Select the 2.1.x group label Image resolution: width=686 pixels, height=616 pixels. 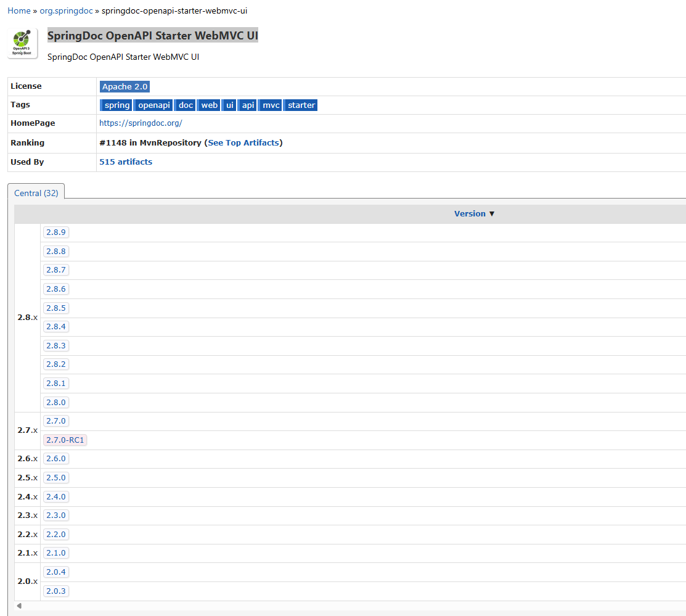click(28, 553)
